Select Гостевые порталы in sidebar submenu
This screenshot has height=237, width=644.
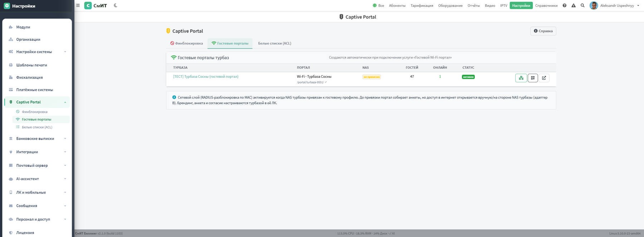click(36, 119)
